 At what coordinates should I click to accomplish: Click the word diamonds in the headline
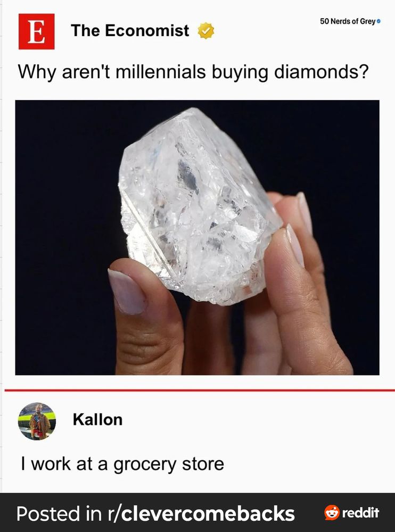(x=322, y=72)
